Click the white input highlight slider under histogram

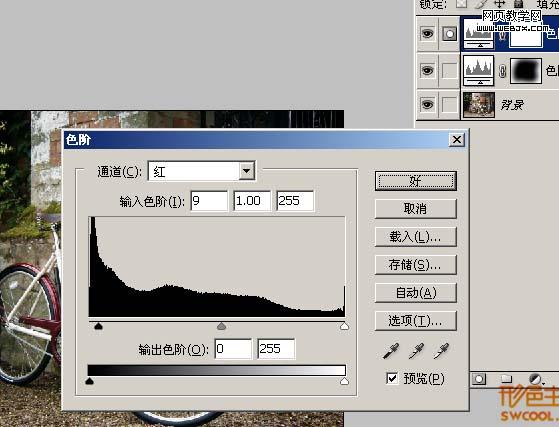coord(344,326)
